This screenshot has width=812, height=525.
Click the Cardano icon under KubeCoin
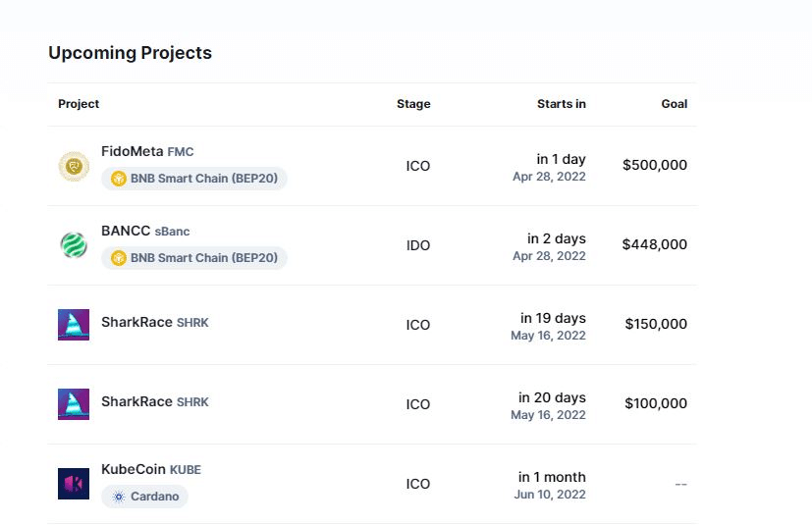point(119,497)
